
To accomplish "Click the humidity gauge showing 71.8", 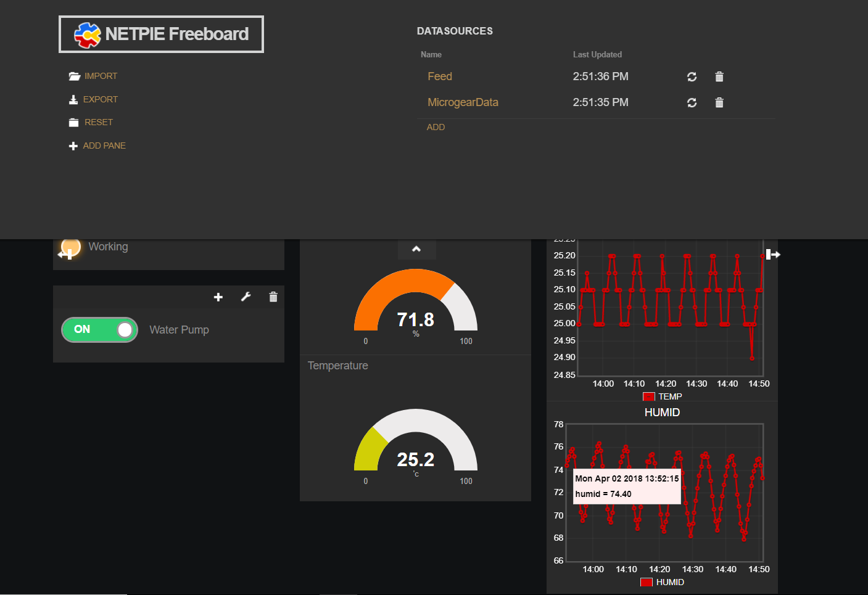I will click(415, 305).
